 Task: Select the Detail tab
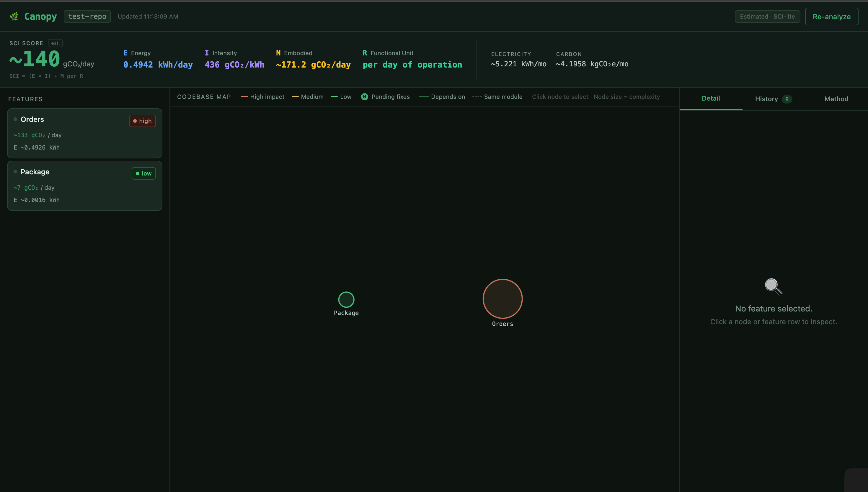(x=710, y=98)
